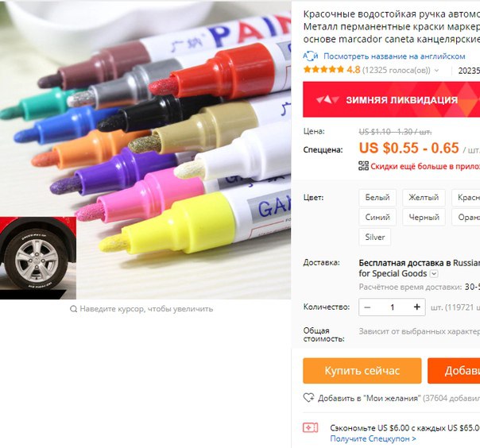Screen dimensions: 480x448
Task: Click the heart wishlist icon
Action: point(308,398)
